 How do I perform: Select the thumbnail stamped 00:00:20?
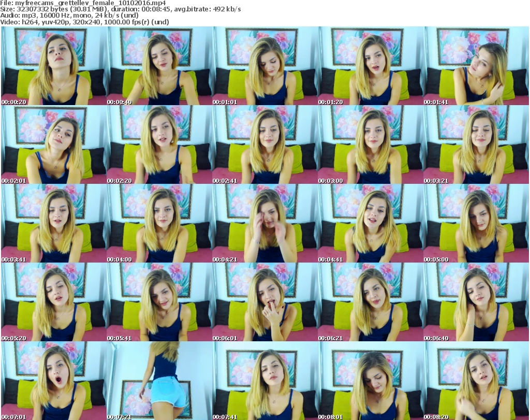pyautogui.click(x=53, y=66)
